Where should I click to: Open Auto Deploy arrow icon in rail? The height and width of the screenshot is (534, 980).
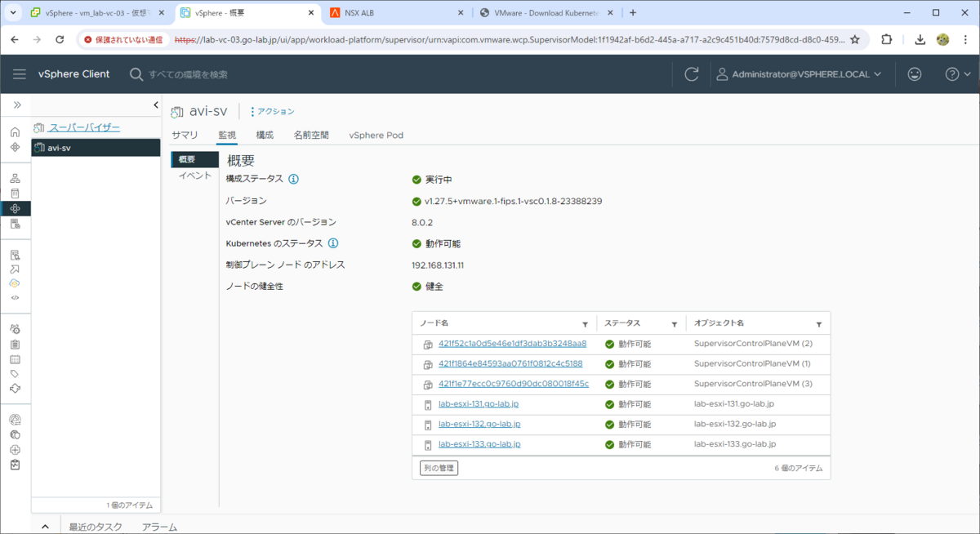click(15, 269)
